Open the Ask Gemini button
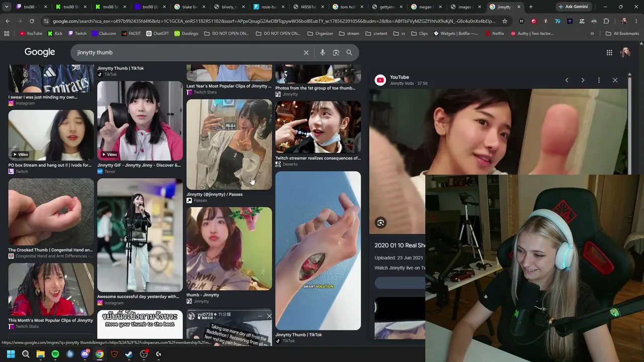644x362 pixels. point(573,7)
